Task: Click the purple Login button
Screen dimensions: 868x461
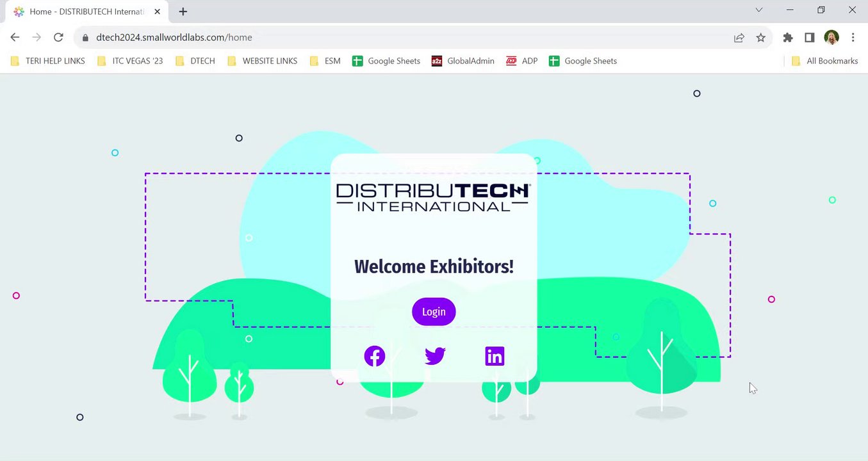Action: click(x=434, y=312)
